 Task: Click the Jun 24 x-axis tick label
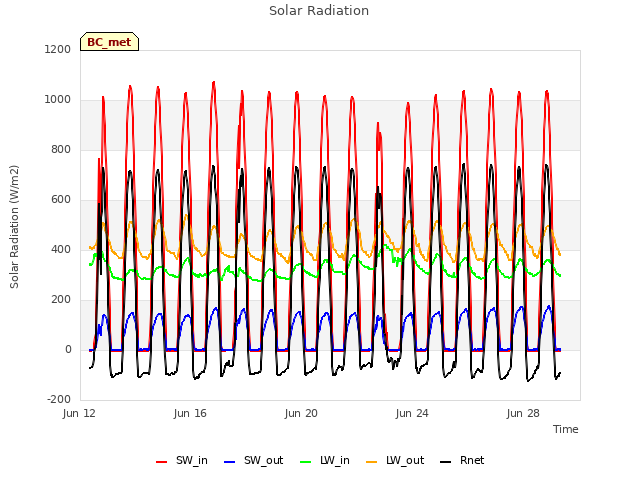click(x=412, y=413)
